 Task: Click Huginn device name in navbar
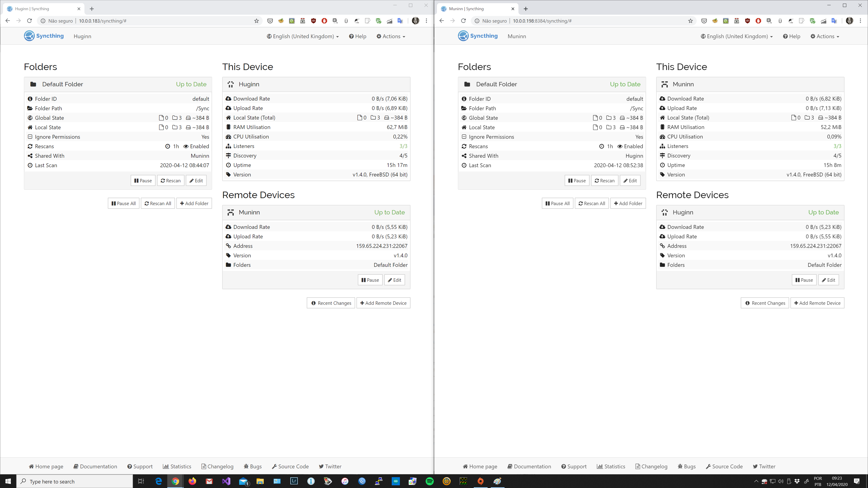point(82,36)
